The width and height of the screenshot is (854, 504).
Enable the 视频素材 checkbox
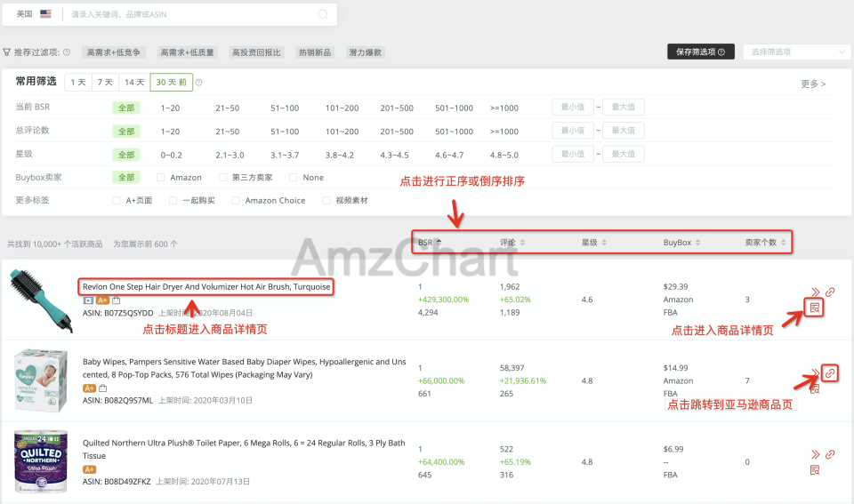click(326, 200)
